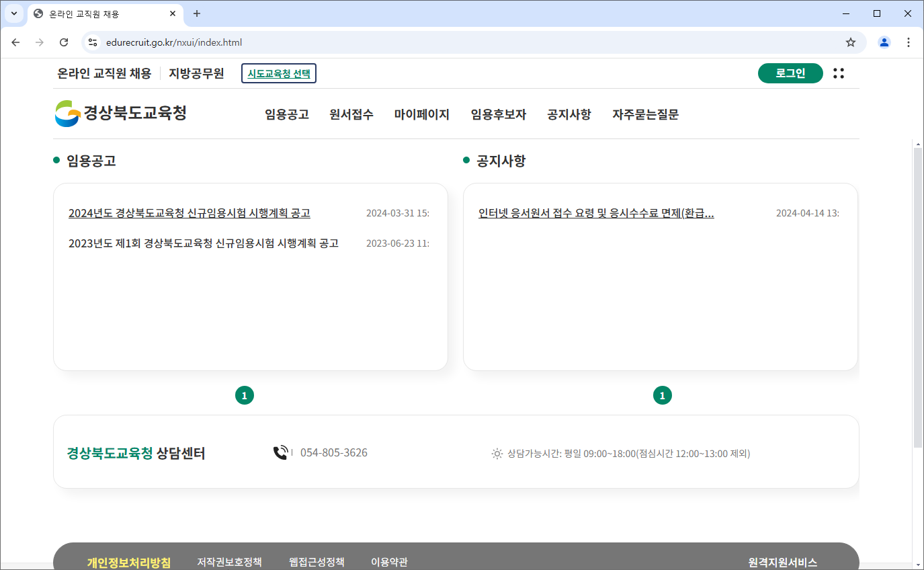Open the 마이페이지 menu
The height and width of the screenshot is (570, 924).
pyautogui.click(x=422, y=114)
